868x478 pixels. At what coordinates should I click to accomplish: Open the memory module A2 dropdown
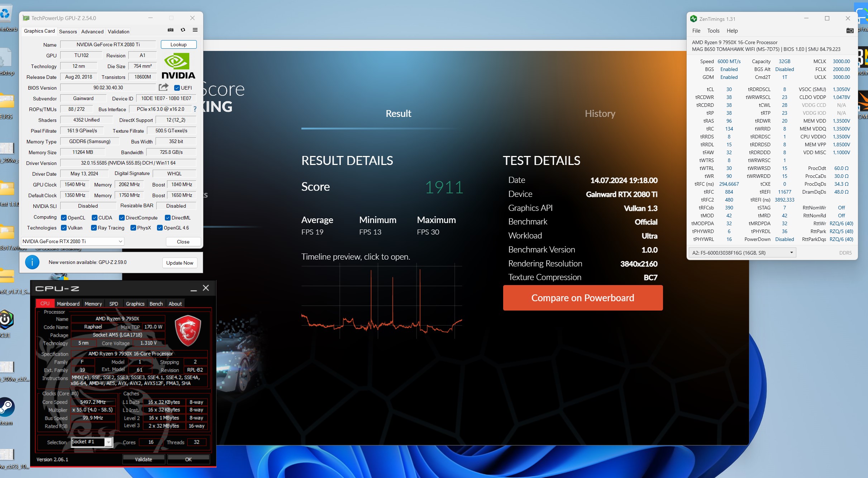coord(742,253)
